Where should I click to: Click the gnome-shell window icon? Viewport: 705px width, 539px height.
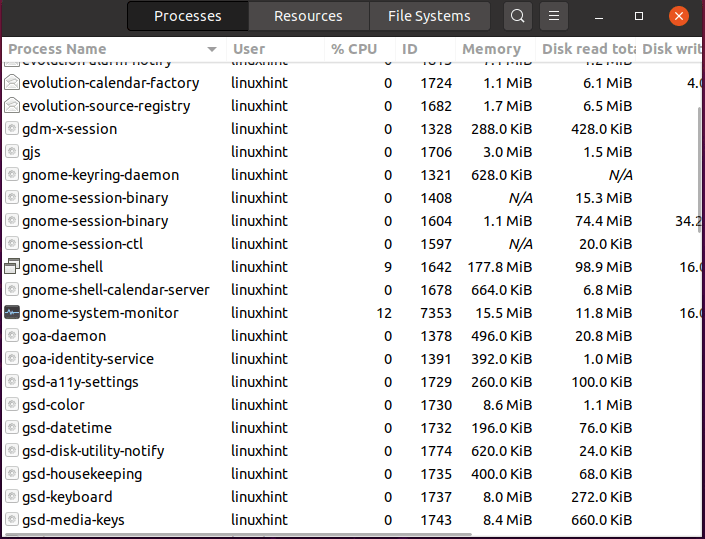tap(12, 267)
